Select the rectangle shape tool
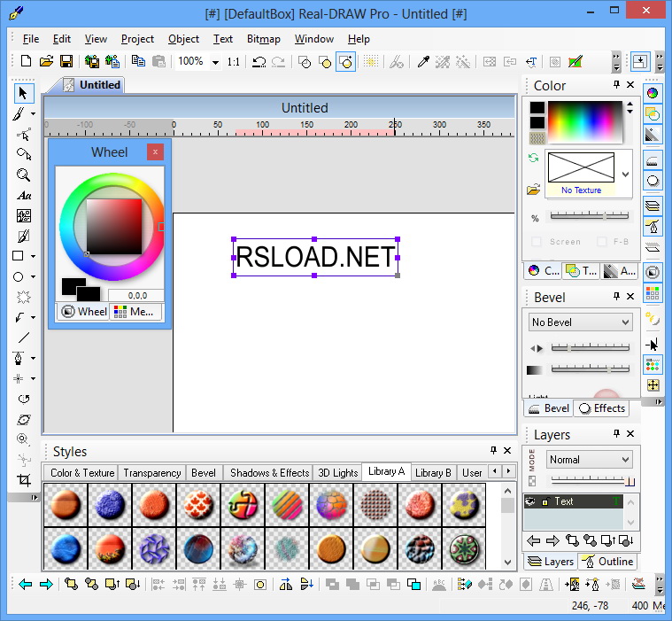The image size is (672, 621). click(18, 256)
